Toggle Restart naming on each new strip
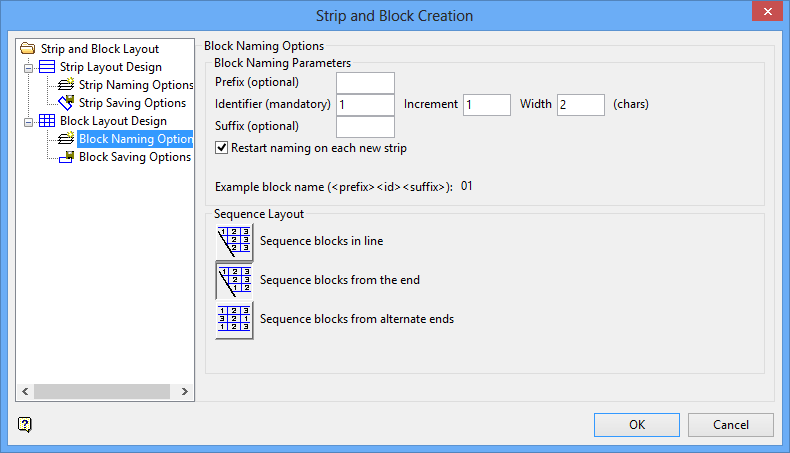Image resolution: width=790 pixels, height=453 pixels. pyautogui.click(x=222, y=148)
